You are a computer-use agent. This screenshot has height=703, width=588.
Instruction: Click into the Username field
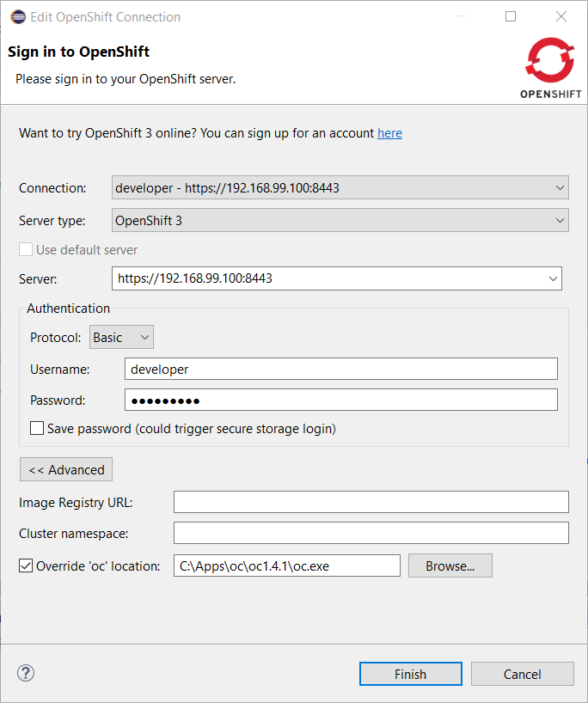click(x=340, y=369)
